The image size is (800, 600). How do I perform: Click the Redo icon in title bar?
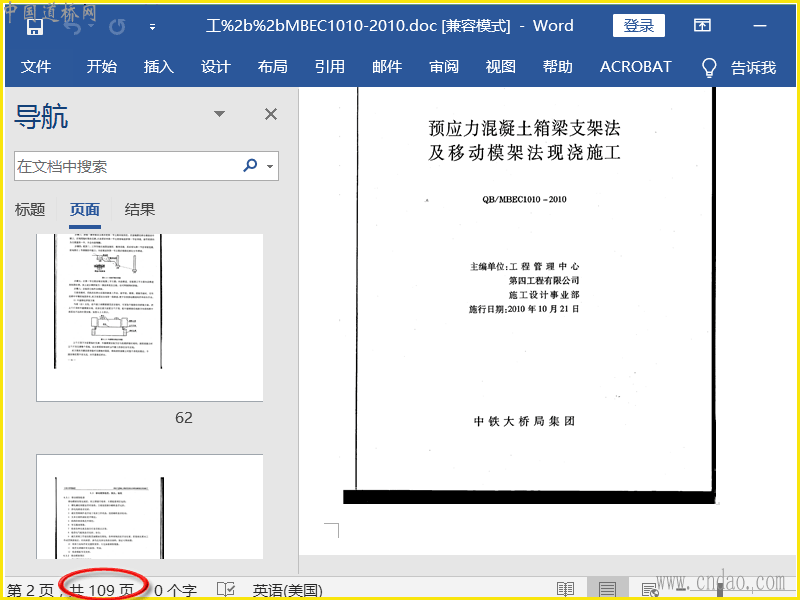(x=117, y=27)
